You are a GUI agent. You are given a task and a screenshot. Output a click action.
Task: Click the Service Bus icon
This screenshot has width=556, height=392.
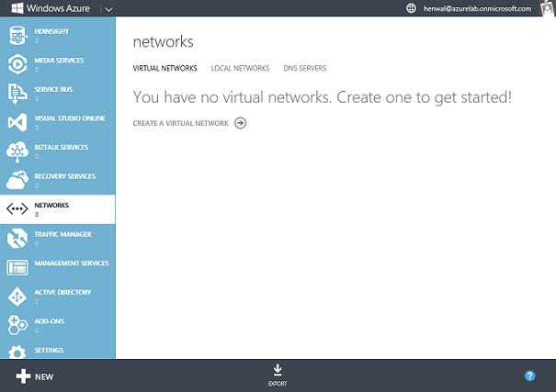click(x=17, y=94)
